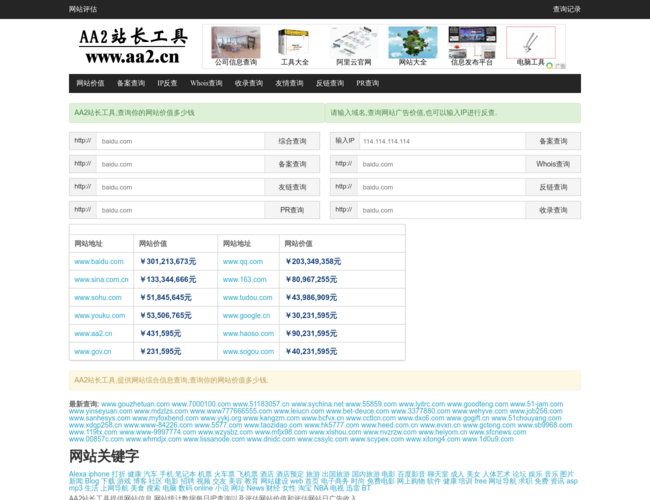Screen dimensions: 650x500
Task: Go to 反链查询 in navigation bar
Action: (x=330, y=83)
